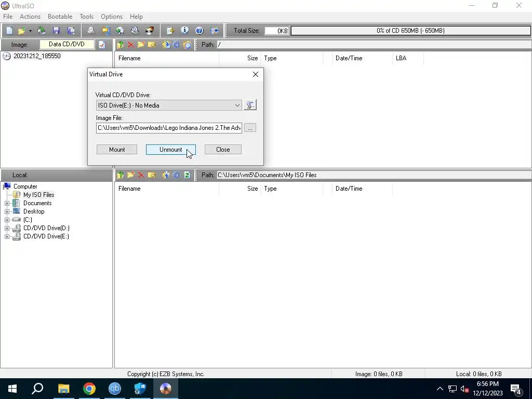Open qBittorrent from taskbar
Viewport: 532px width, 399px height.
115,389
